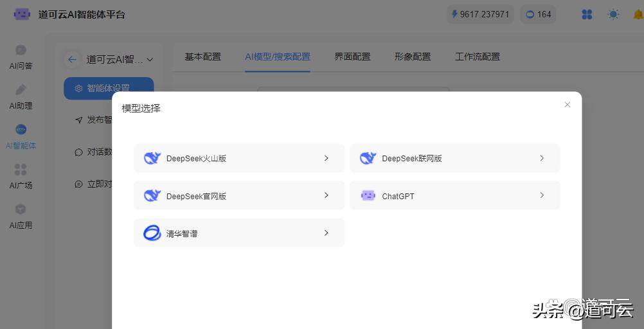
Task: Choose the ChatGPT model option
Action: click(454, 195)
